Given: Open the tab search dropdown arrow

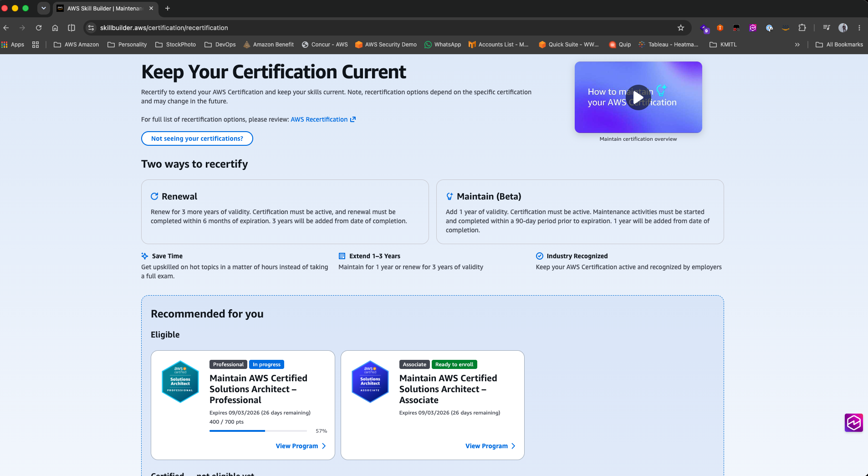Looking at the screenshot, I should [x=44, y=8].
